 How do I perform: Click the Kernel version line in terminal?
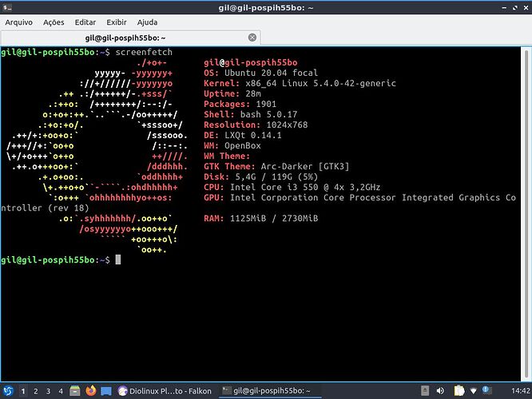300,84
